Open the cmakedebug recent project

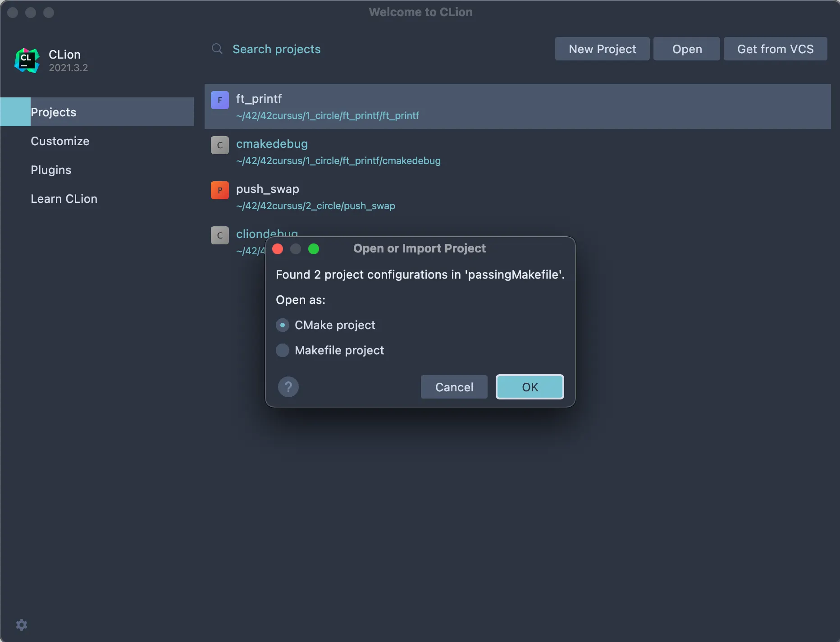coord(518,151)
